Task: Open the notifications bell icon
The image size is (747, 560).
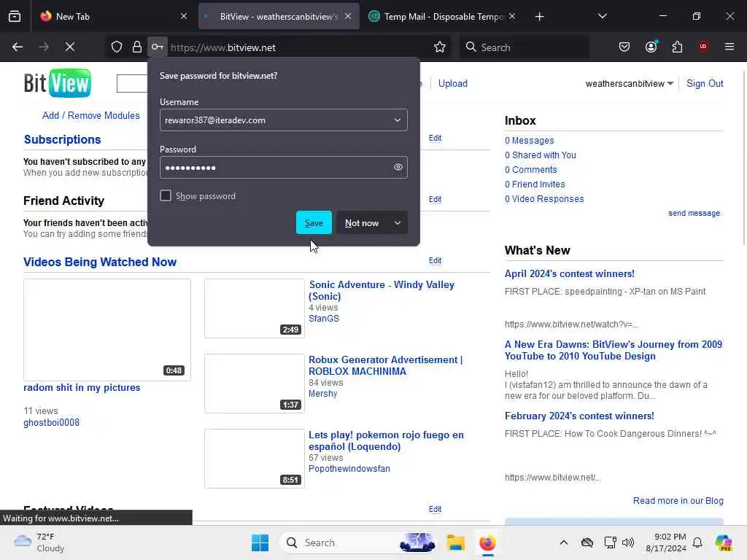Action: point(697,542)
